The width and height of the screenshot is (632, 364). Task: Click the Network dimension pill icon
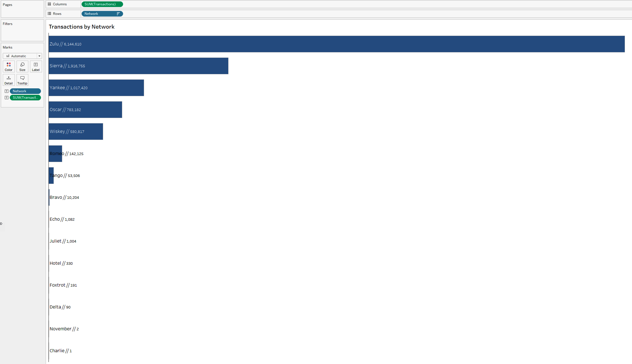(x=6, y=91)
